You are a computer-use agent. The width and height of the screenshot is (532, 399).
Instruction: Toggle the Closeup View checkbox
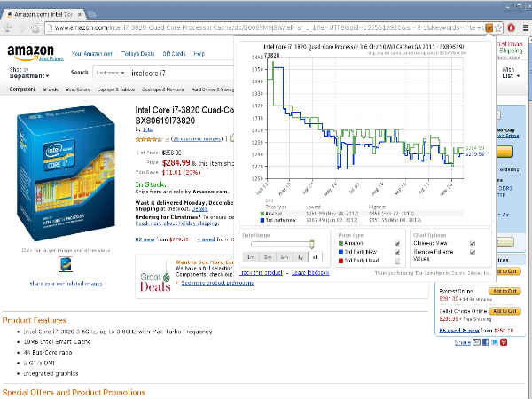click(x=473, y=244)
